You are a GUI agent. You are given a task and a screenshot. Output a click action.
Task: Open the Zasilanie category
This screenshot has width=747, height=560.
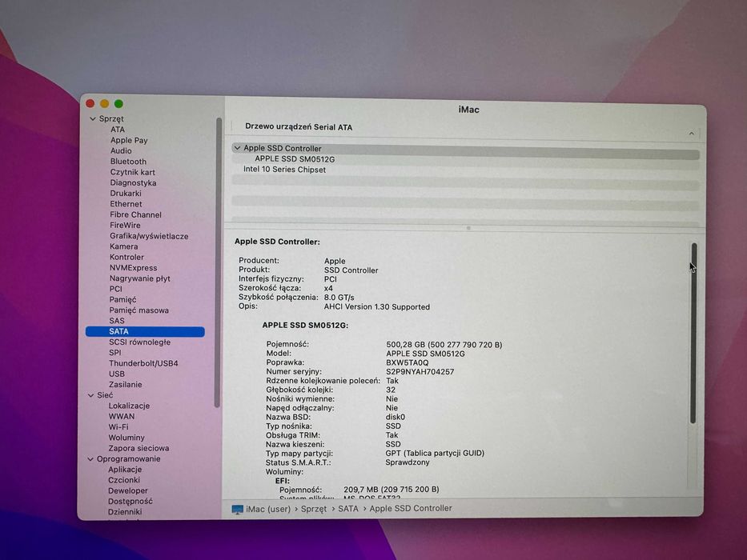(125, 385)
